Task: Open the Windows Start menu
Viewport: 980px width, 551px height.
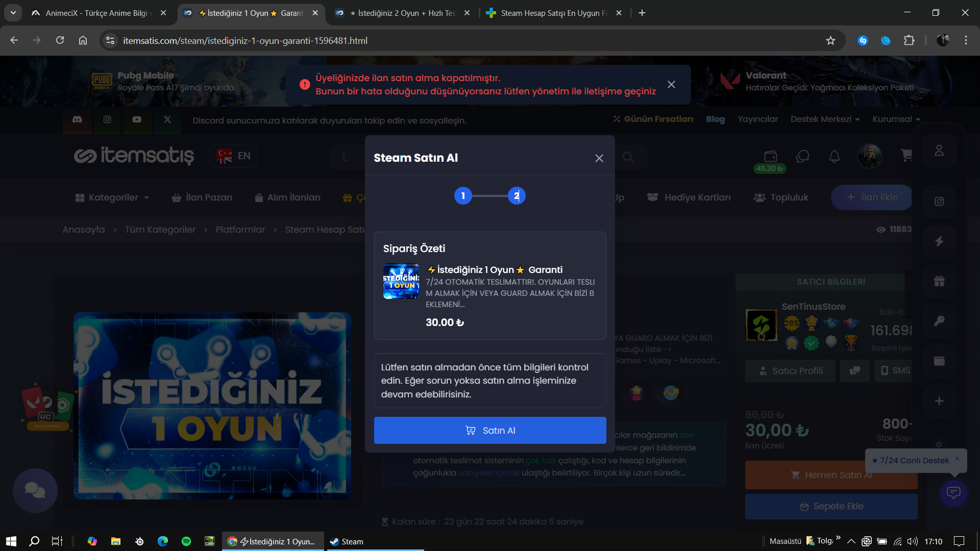Action: 11,541
